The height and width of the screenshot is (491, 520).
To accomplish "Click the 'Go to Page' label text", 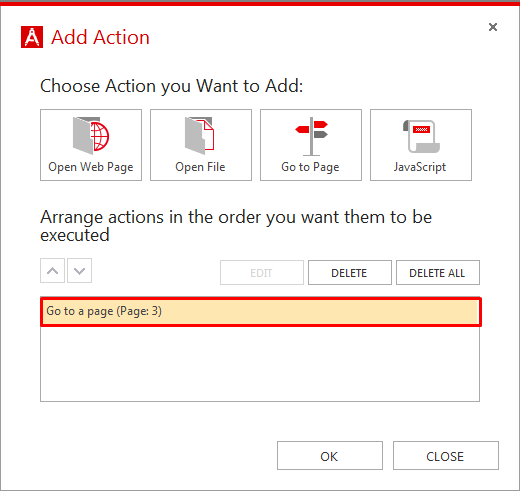I will (310, 167).
